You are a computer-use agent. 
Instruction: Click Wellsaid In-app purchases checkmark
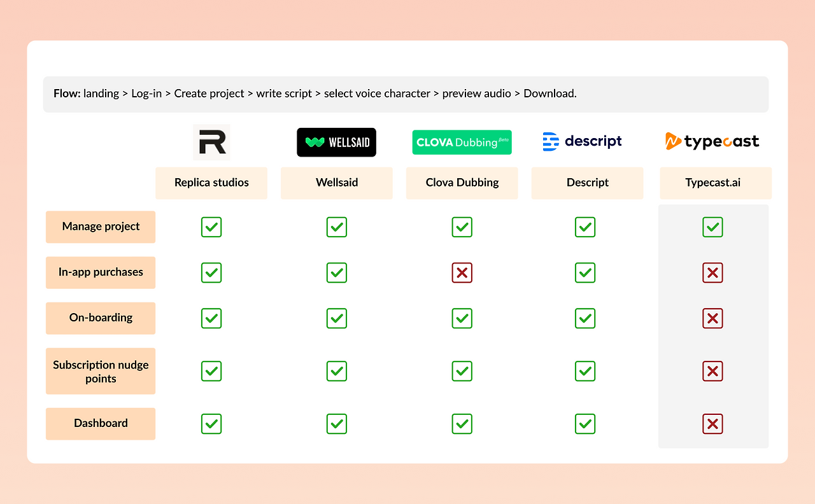pos(337,273)
